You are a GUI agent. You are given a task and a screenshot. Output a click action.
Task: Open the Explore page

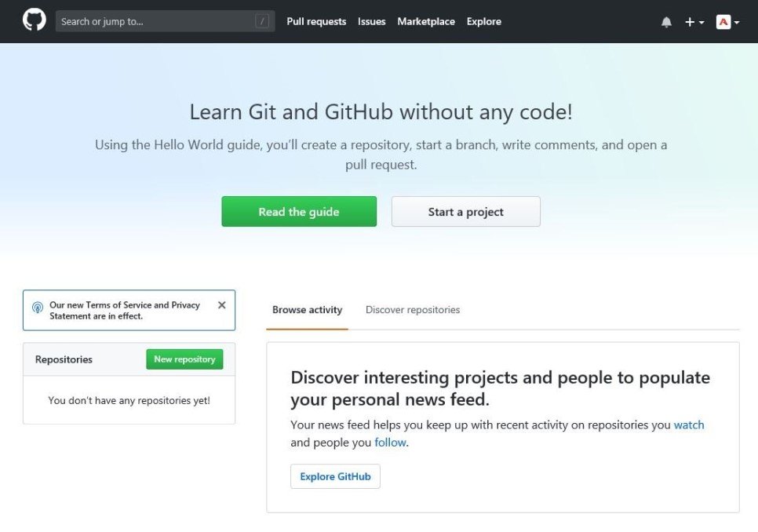(x=483, y=22)
